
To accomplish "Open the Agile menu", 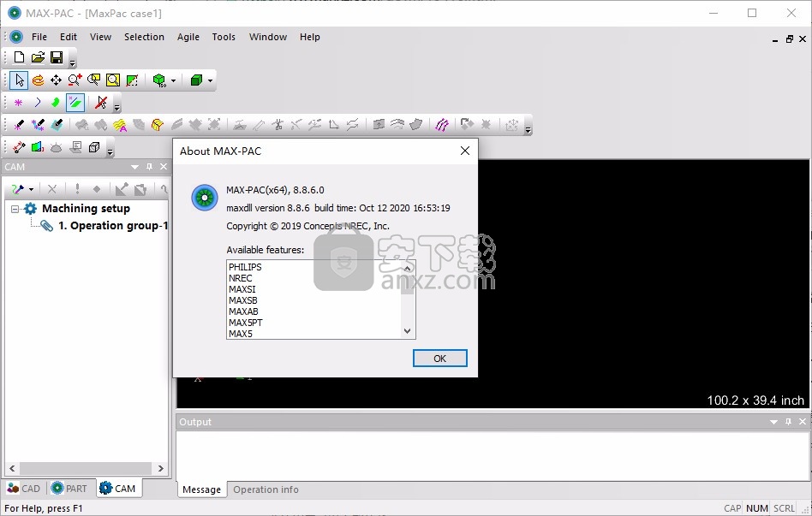I will pos(188,37).
